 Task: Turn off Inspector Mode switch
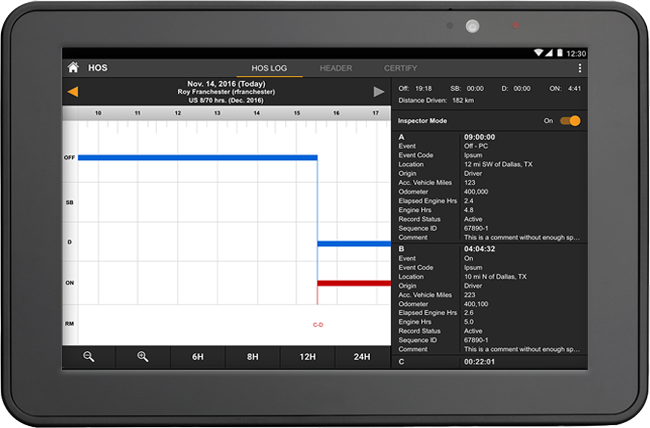click(x=570, y=121)
